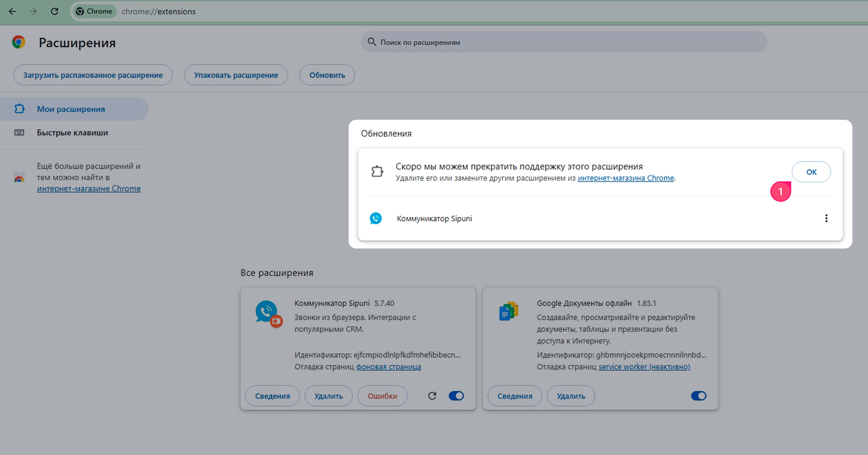Reload the Коммуникатор Sipuni extension
Viewport: 868px width, 455px height.
coord(432,396)
